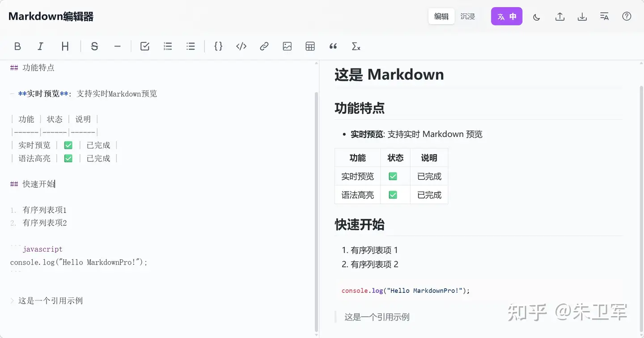Screen dimensions: 644x338
Task: Insert a blockquote
Action: (333, 46)
